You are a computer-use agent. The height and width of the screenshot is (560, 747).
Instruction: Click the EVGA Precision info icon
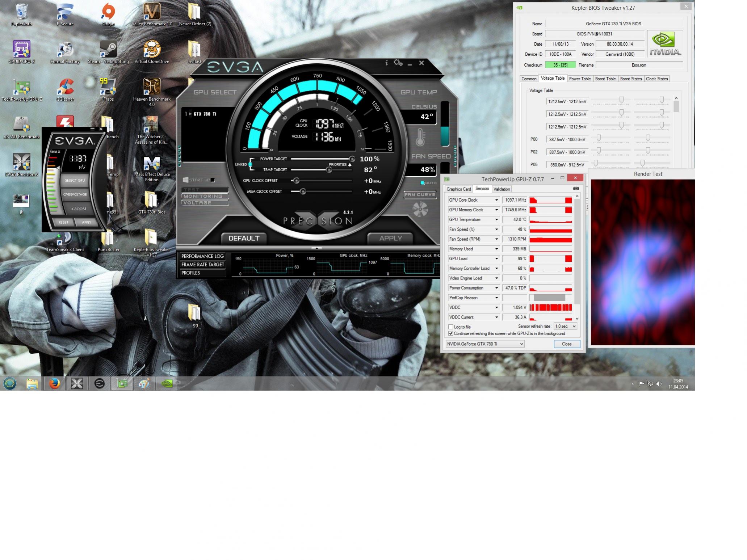(x=386, y=63)
